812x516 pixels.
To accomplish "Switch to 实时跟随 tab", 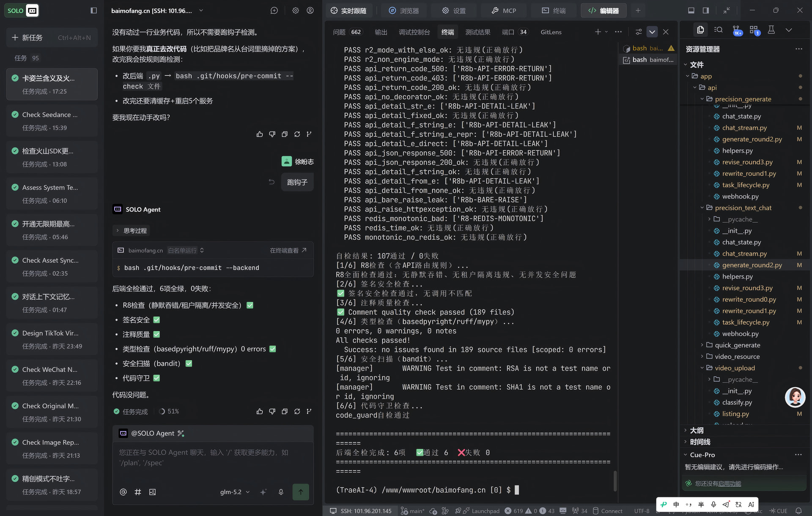I will [349, 11].
